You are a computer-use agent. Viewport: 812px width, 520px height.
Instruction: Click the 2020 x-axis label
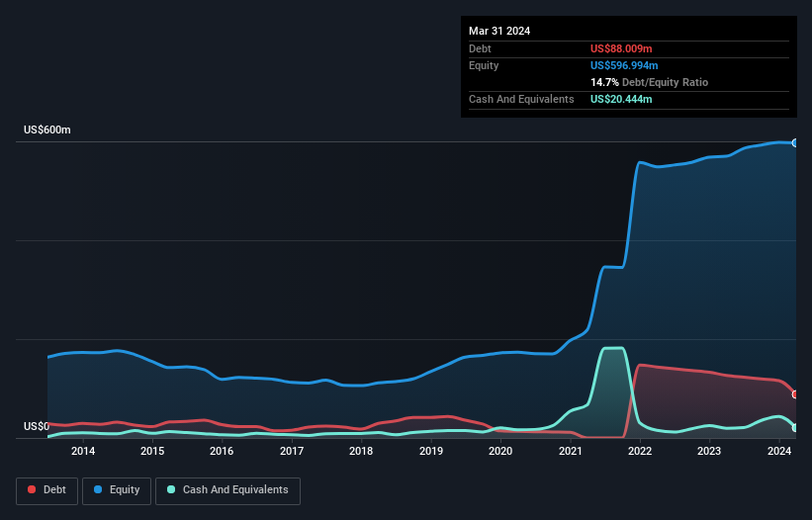coord(500,451)
